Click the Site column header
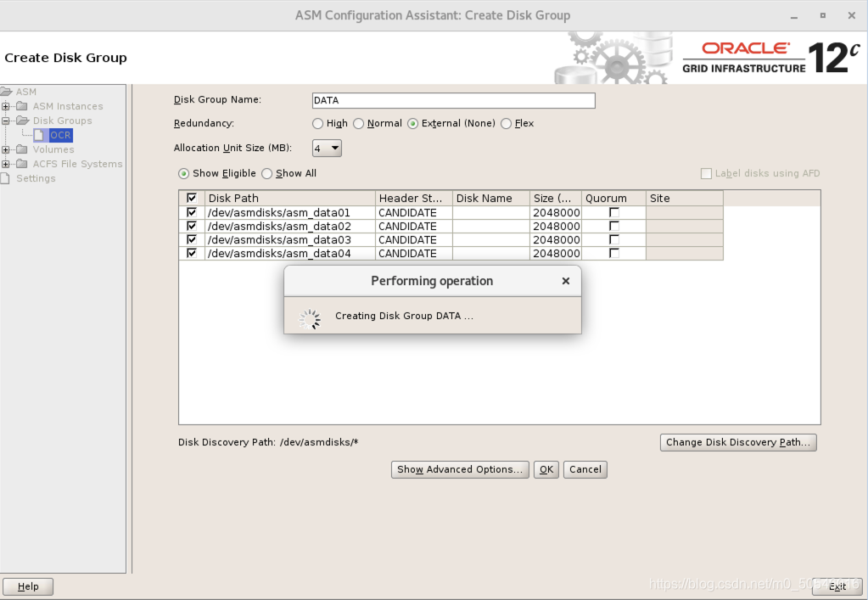Image resolution: width=868 pixels, height=600 pixels. coord(685,198)
